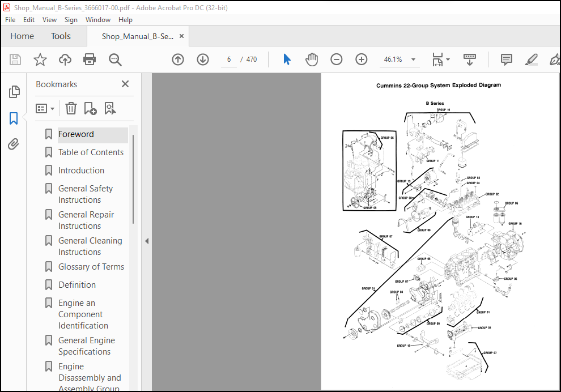
Task: Click the 46.1% zoom value field
Action: [x=393, y=59]
